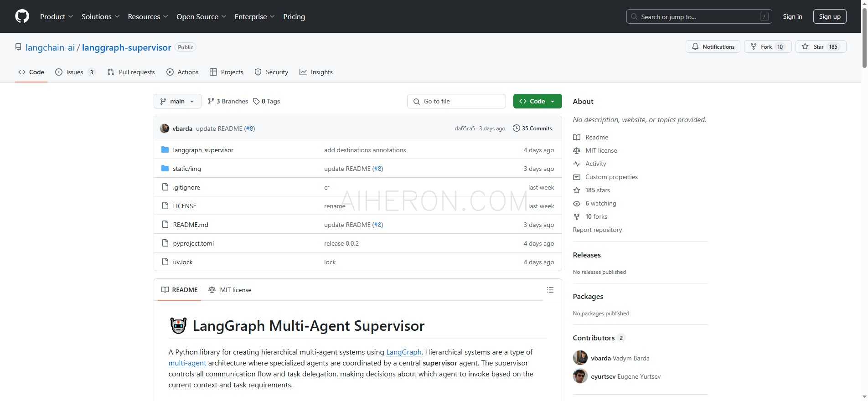
Task: Open the langgraph-supervisor repo link
Action: coord(127,47)
